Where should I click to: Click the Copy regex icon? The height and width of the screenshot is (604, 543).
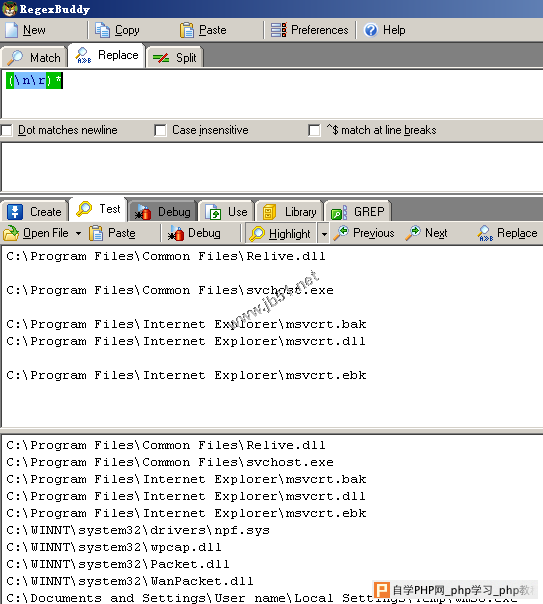(x=102, y=30)
